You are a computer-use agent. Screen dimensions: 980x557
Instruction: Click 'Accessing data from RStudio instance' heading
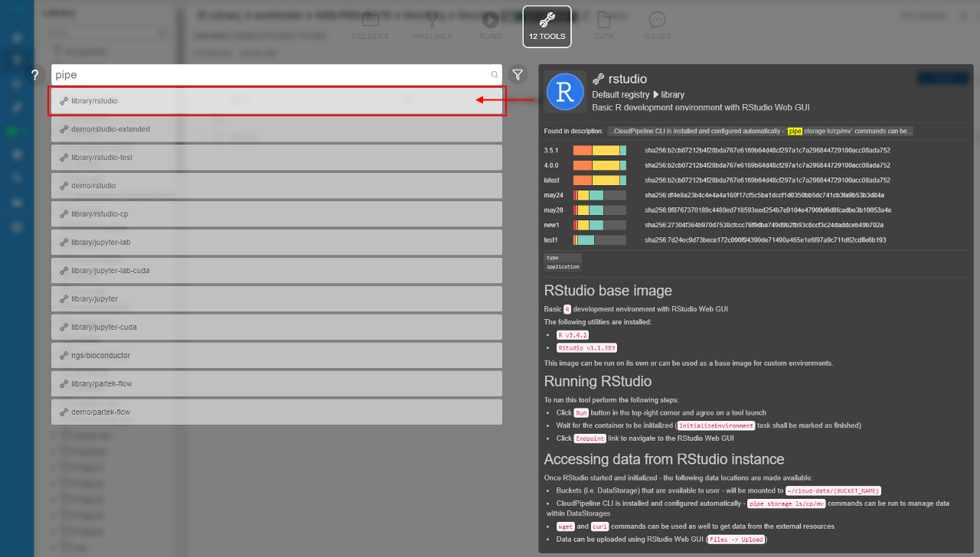664,459
